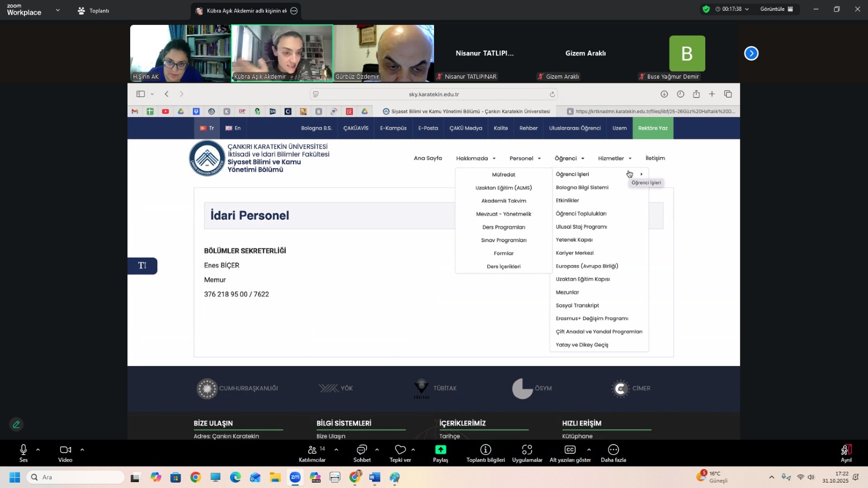The height and width of the screenshot is (488, 868).
Task: Open the Sohbet chat panel
Action: (362, 453)
